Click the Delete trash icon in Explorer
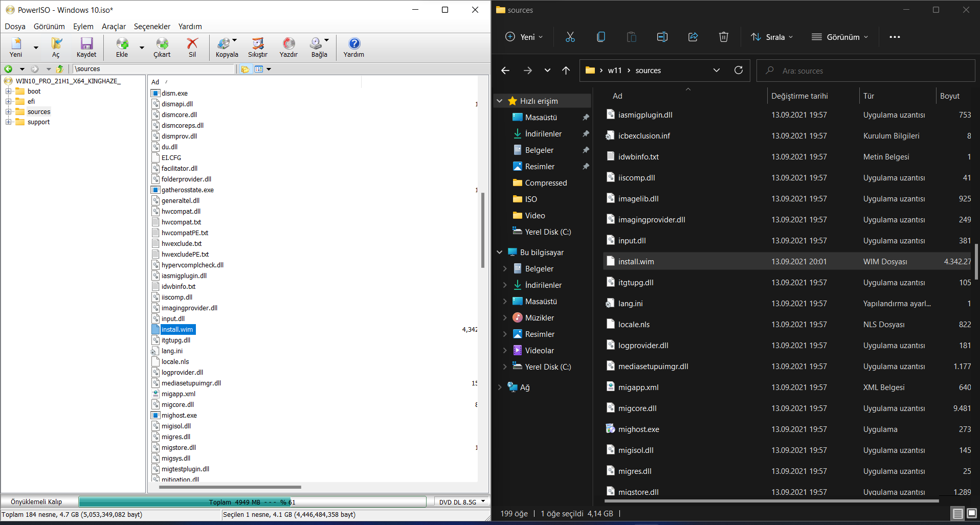Screen dimensions: 980x525 tap(724, 37)
